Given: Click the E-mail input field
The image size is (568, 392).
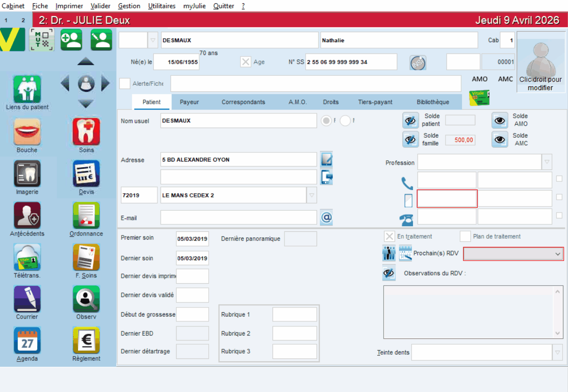Looking at the screenshot, I should pyautogui.click(x=238, y=218).
